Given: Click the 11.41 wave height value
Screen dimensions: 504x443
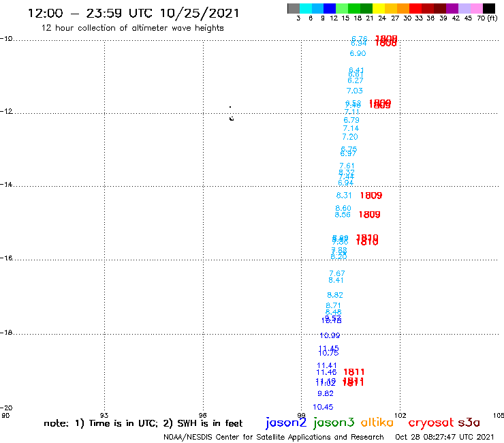Looking at the screenshot, I should (326, 365).
